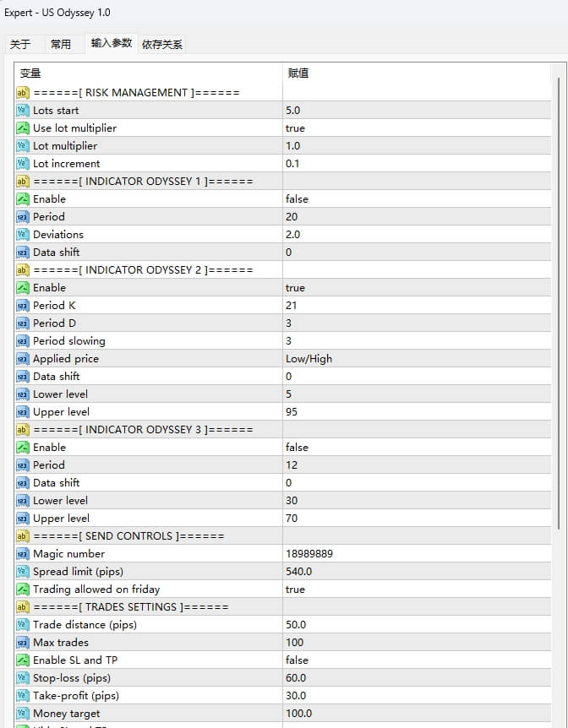Viewport: 568px width, 728px height.
Task: Open the 依存关系 tab
Action: coord(162,45)
